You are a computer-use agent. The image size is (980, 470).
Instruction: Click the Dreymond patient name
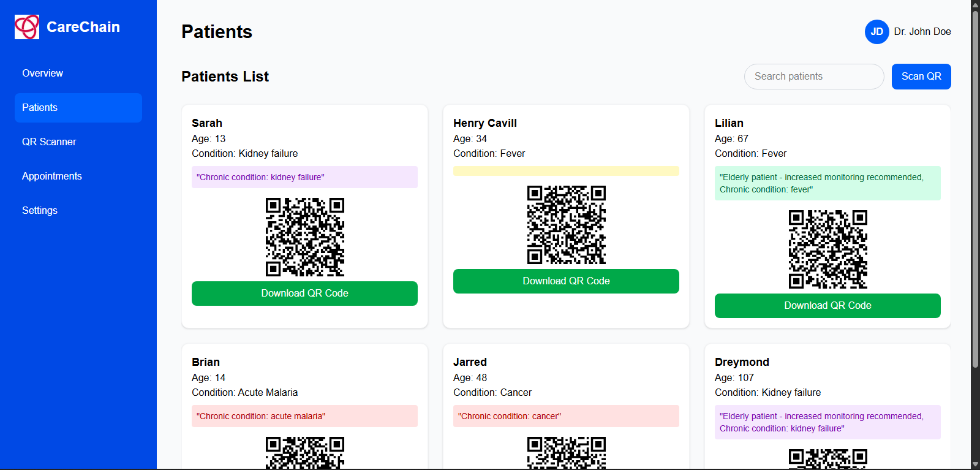(x=742, y=362)
